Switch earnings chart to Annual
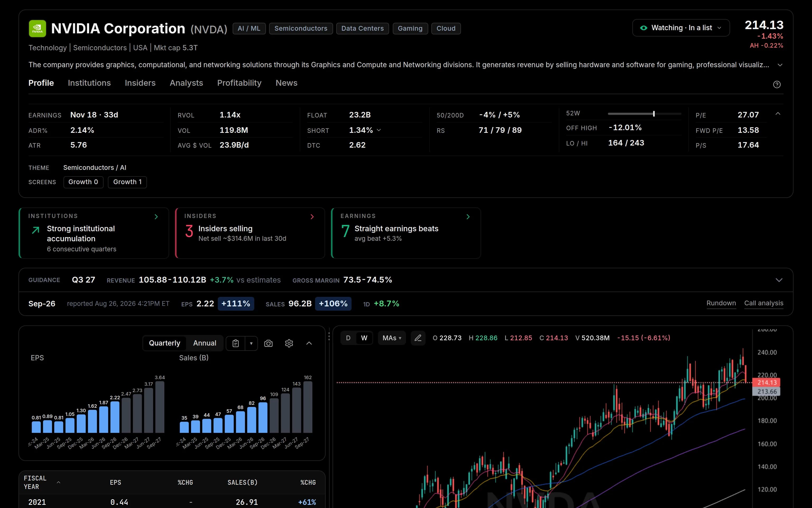The width and height of the screenshot is (812, 508). point(205,343)
